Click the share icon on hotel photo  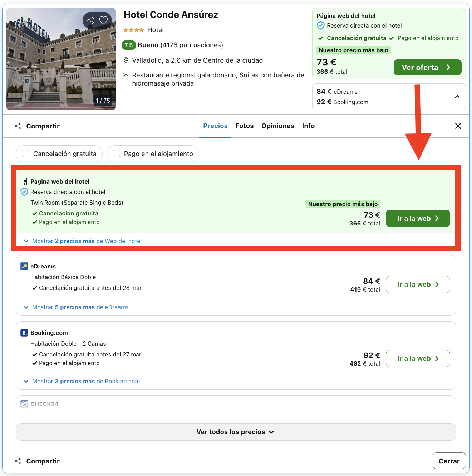[x=90, y=20]
